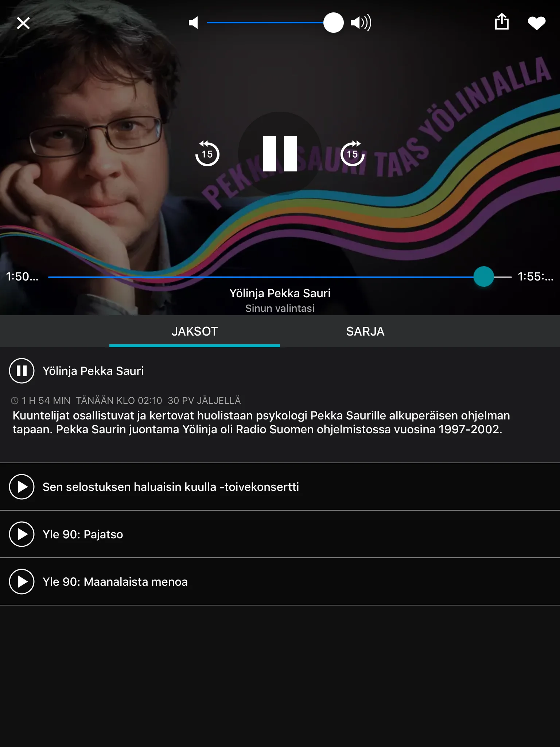Rewind 15 seconds

coord(207,154)
